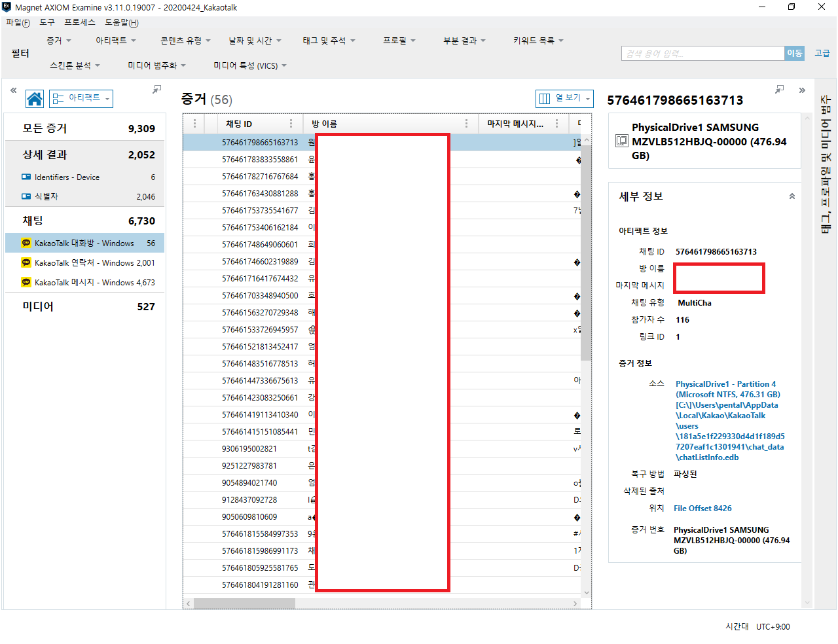This screenshot has width=838, height=644.
Task: Select Identifiers - Device item
Action: pyautogui.click(x=84, y=177)
